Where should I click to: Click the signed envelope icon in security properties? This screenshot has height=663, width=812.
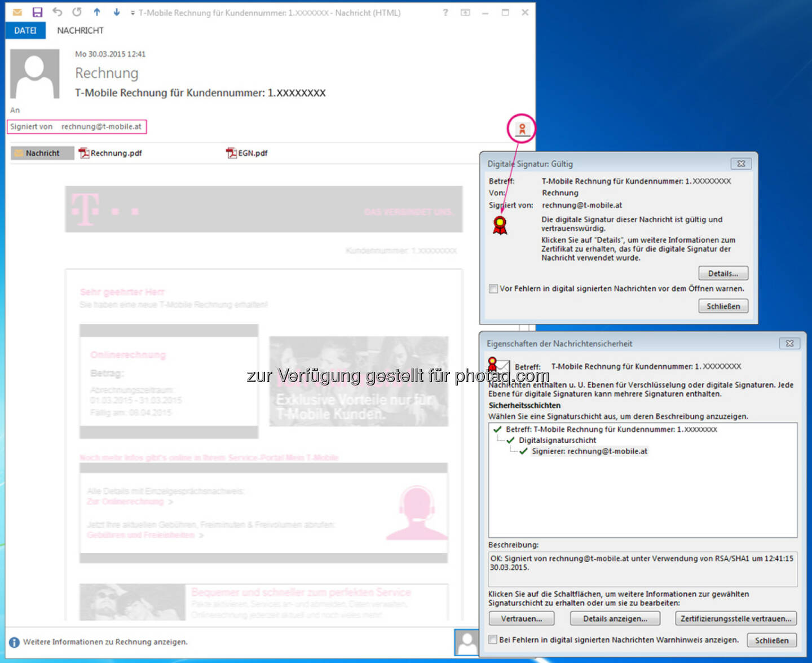(498, 366)
